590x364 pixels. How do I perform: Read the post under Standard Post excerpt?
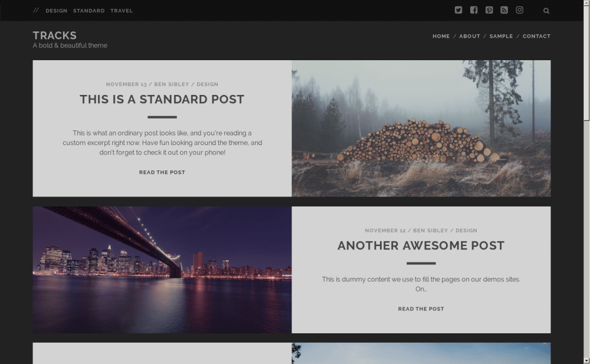tap(162, 172)
